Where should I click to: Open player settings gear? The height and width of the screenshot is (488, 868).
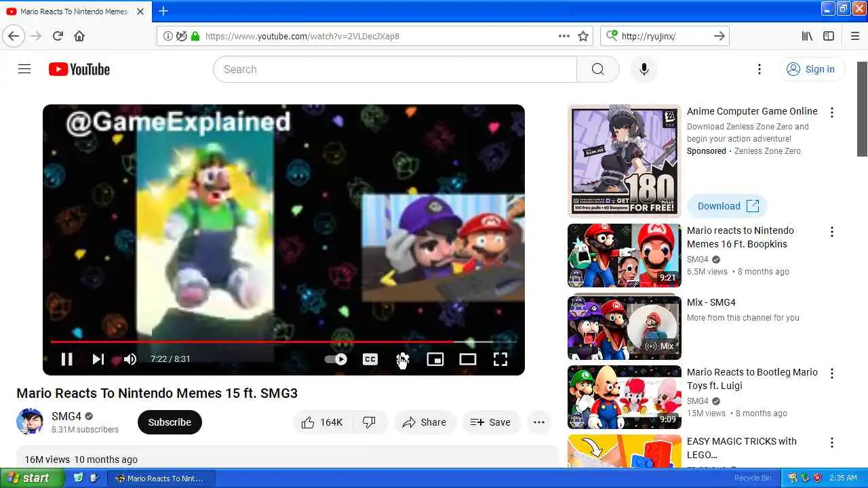[402, 359]
